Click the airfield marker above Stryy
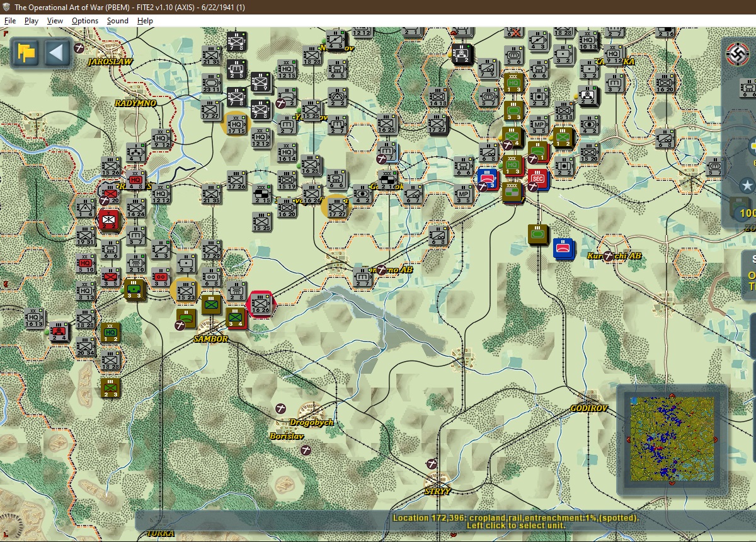 click(x=432, y=463)
